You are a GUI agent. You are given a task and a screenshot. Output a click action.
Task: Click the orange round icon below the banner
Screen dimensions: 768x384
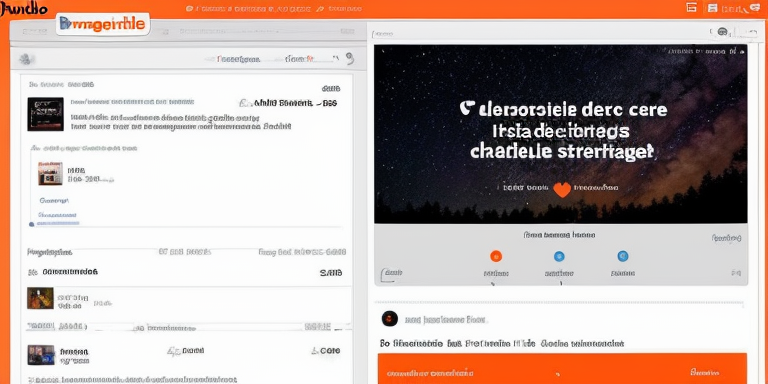[x=496, y=256]
